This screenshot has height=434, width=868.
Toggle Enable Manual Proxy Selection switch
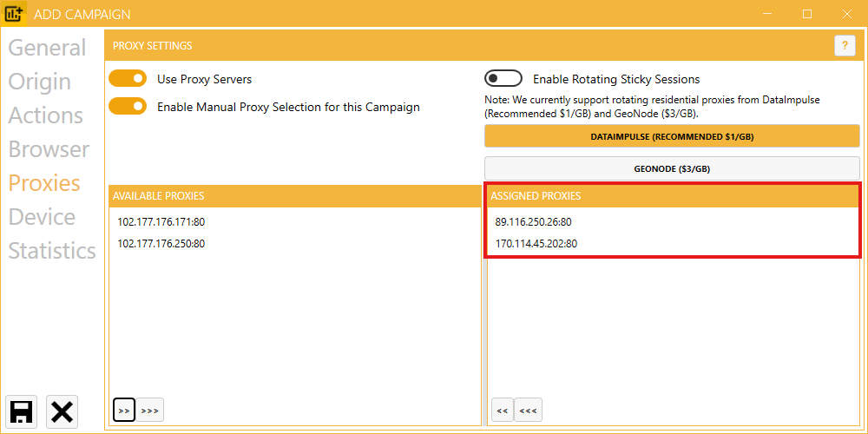(128, 107)
